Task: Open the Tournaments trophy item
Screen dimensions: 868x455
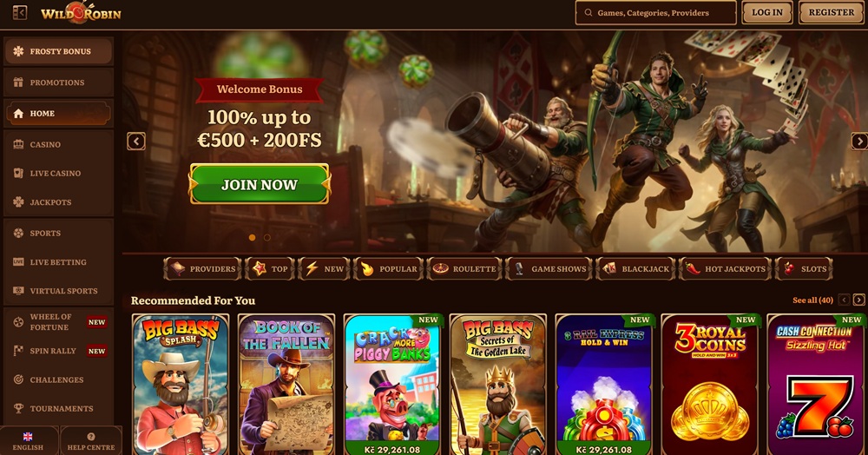Action: click(x=58, y=408)
